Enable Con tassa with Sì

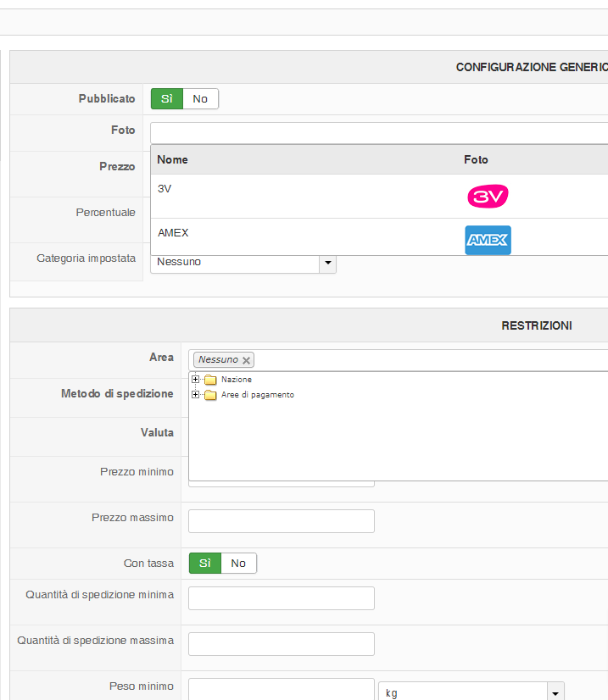pos(204,564)
